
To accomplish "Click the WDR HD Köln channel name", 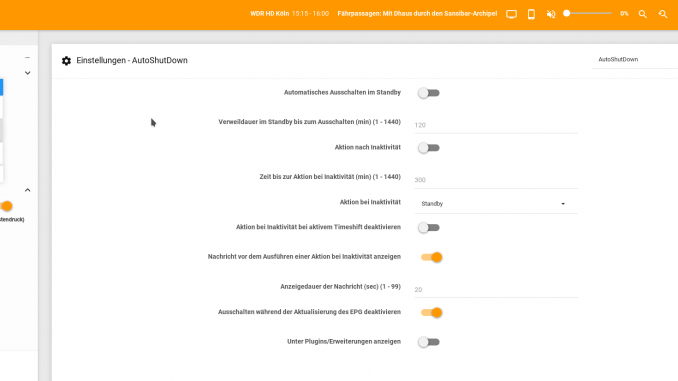I will click(x=269, y=14).
